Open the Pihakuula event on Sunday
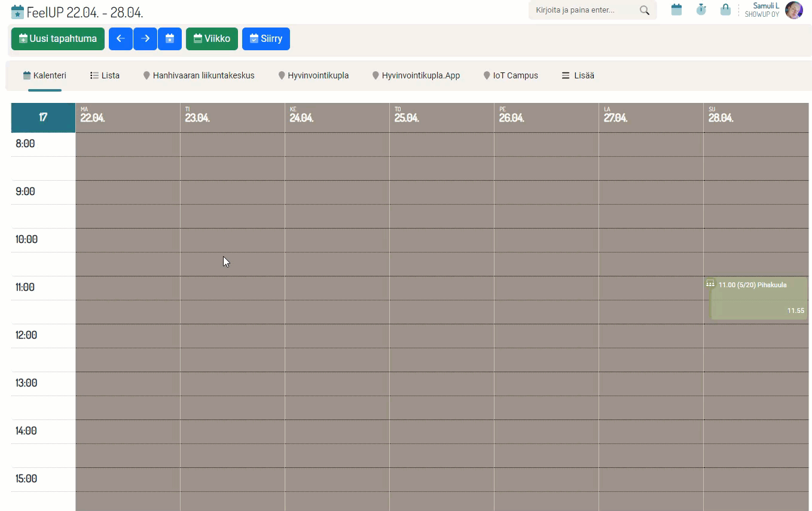 [757, 297]
